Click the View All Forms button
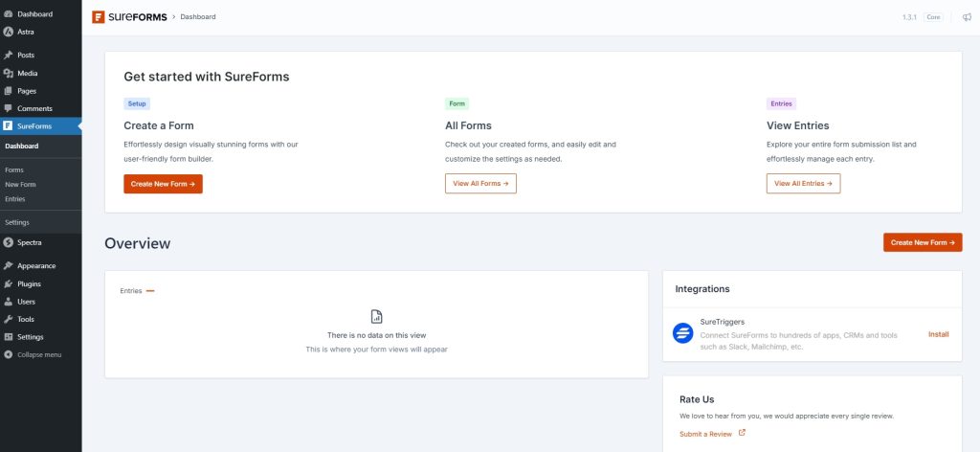This screenshot has height=452, width=980. [480, 184]
